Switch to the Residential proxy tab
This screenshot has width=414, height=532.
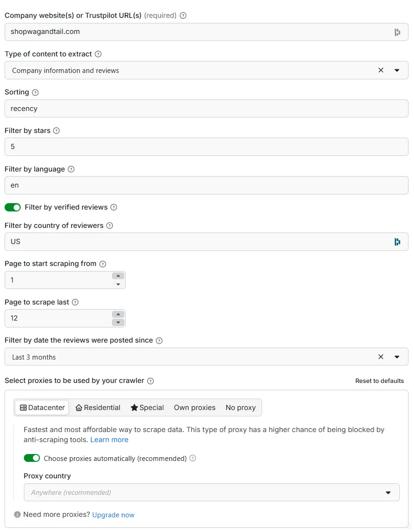[97, 407]
